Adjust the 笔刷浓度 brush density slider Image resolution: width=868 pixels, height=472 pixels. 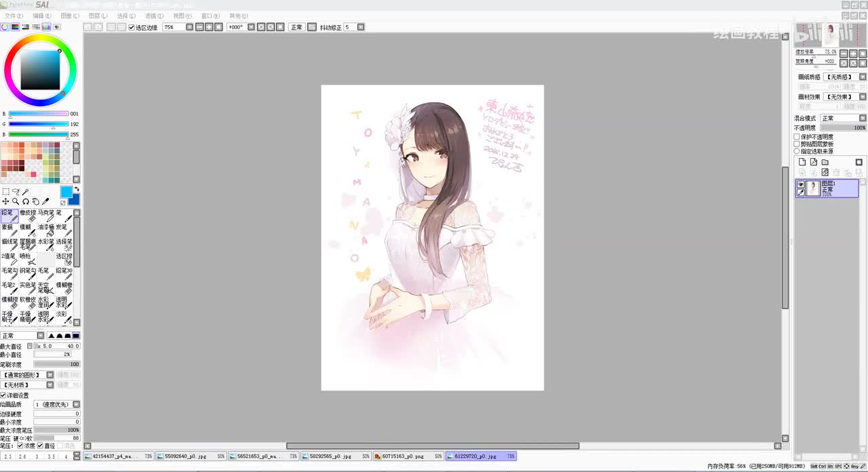(57, 364)
